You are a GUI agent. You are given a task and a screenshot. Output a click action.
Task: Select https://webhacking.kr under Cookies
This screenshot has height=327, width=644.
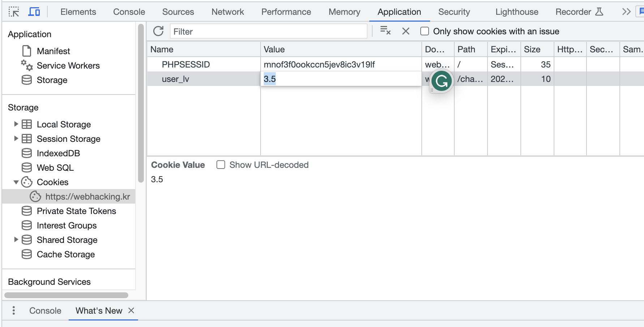tap(88, 196)
